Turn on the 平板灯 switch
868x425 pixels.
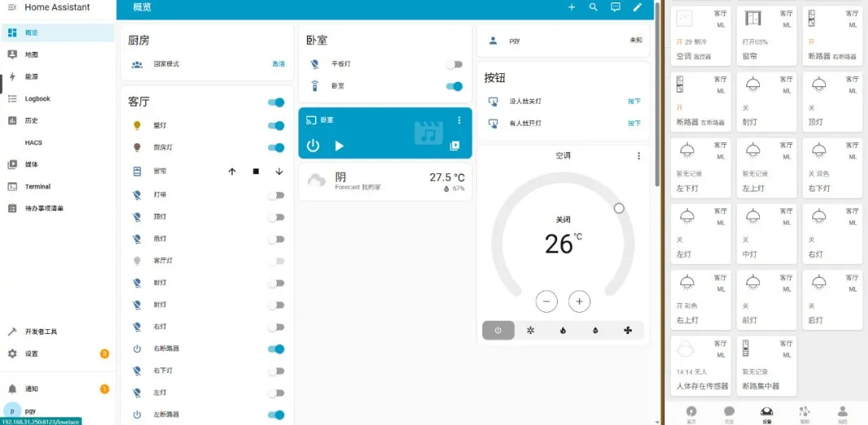[454, 64]
